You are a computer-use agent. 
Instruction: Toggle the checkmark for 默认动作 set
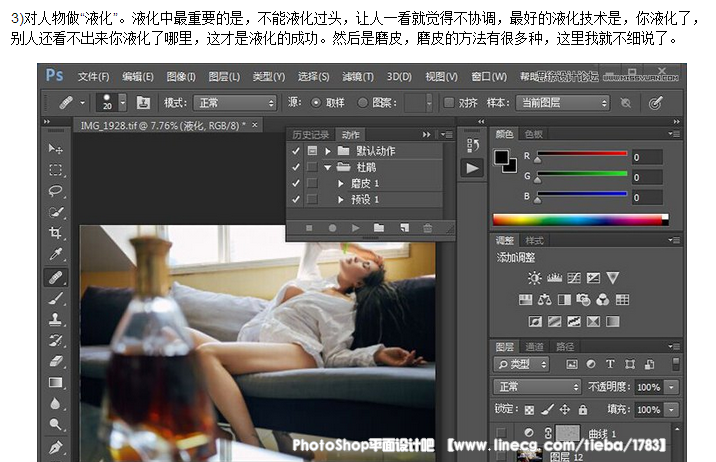pos(296,151)
